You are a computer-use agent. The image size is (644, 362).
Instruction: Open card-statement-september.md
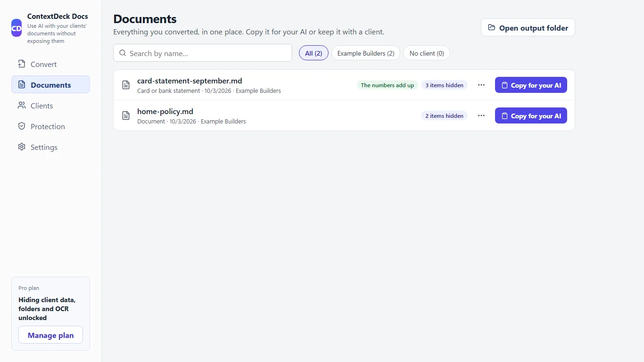(190, 81)
